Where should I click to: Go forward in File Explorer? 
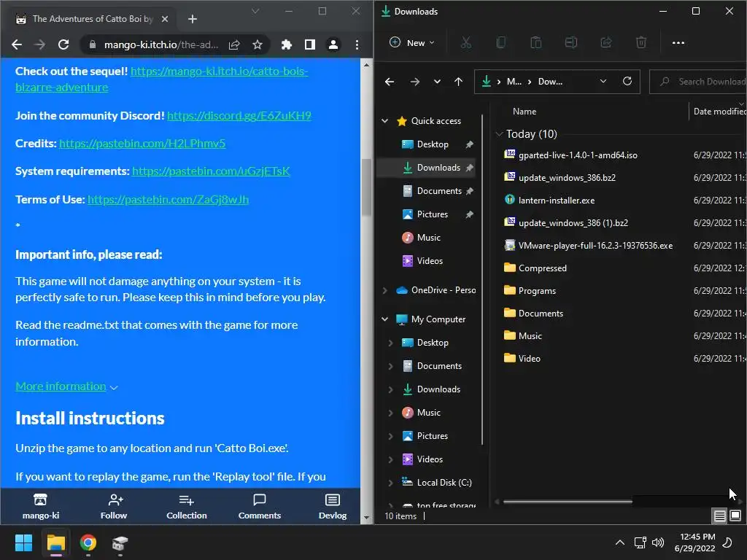pos(415,82)
